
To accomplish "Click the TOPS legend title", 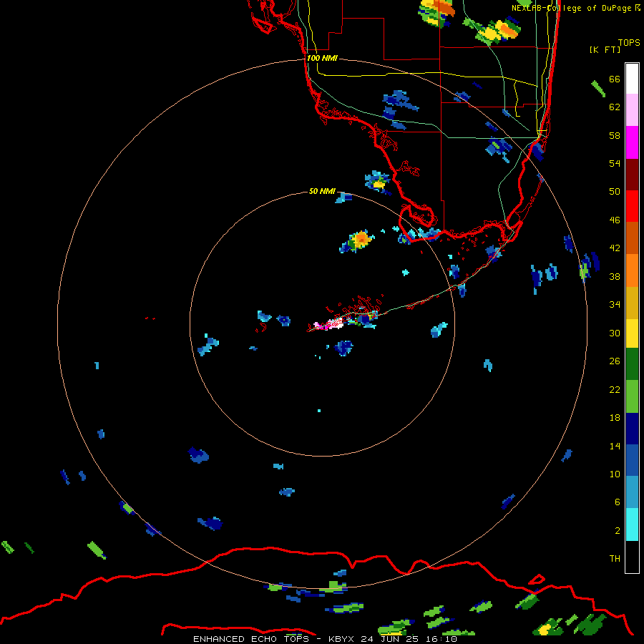I will click(x=629, y=43).
